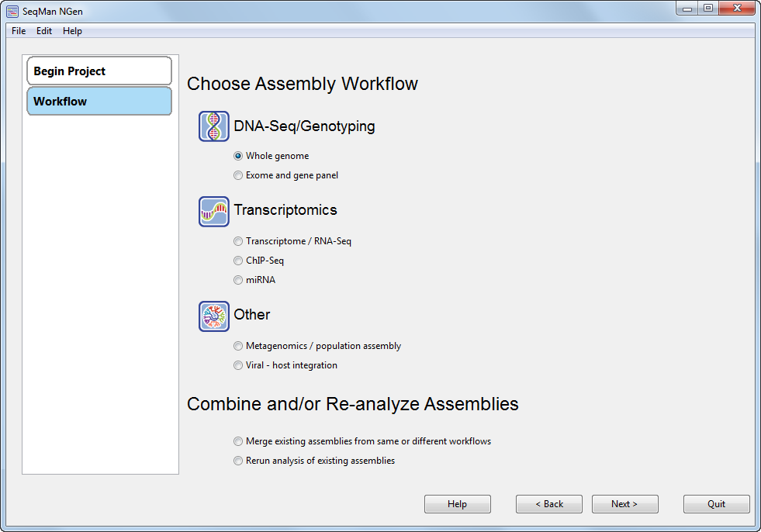Close the SeqMan NGen window

[x=737, y=9]
